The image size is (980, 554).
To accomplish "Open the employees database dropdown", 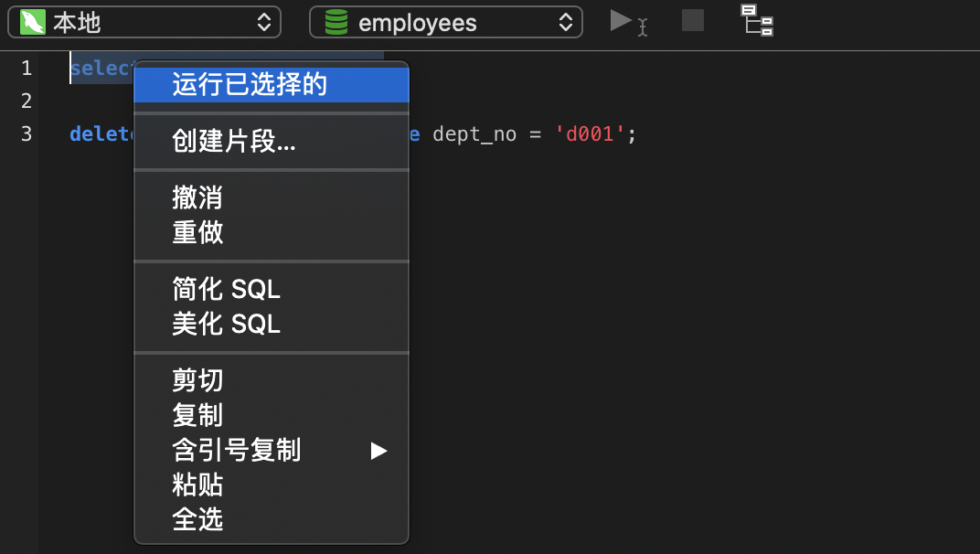I will (446, 23).
